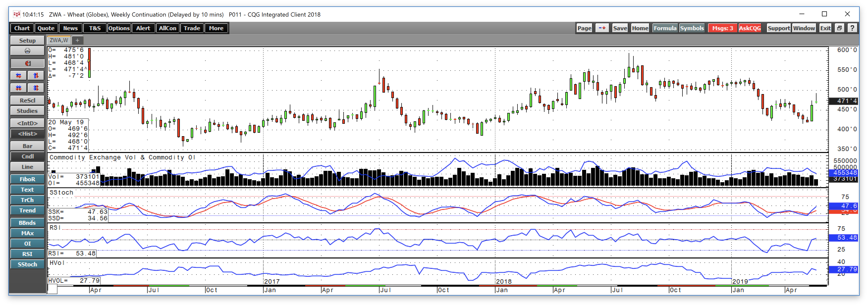868x306 pixels.
Task: Click the horizontal swap arrows icon
Action: [x=19, y=76]
